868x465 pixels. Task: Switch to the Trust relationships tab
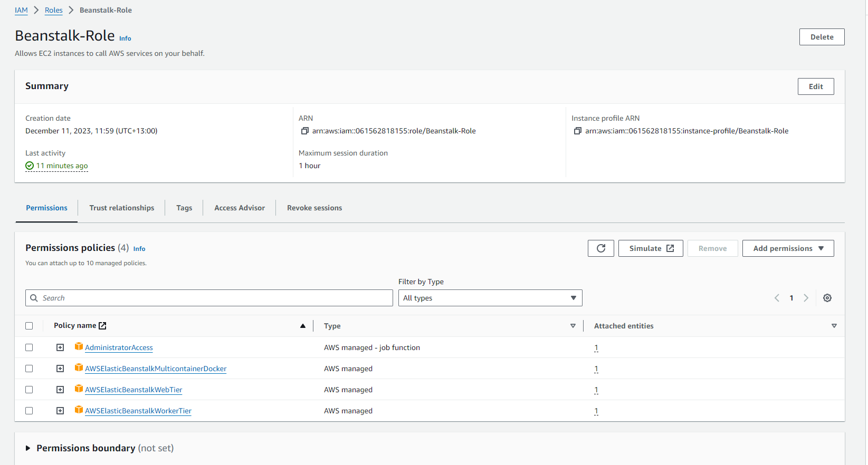pos(122,208)
